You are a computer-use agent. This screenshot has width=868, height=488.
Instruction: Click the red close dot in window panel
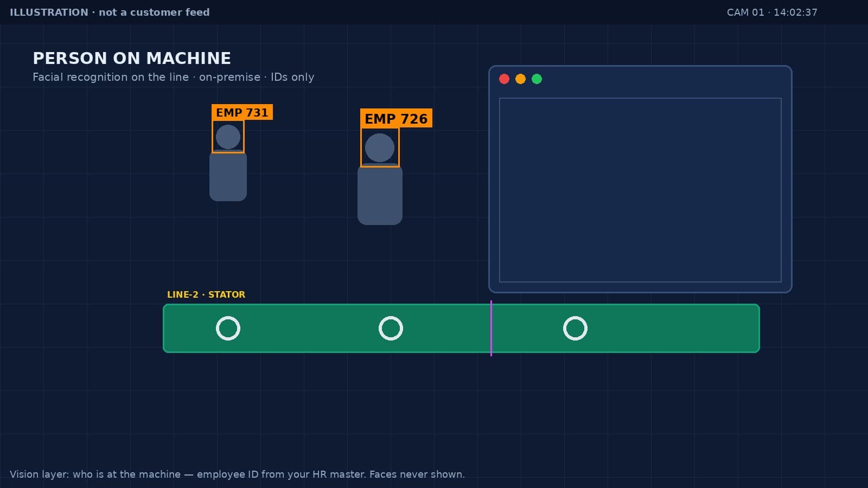pyautogui.click(x=504, y=79)
